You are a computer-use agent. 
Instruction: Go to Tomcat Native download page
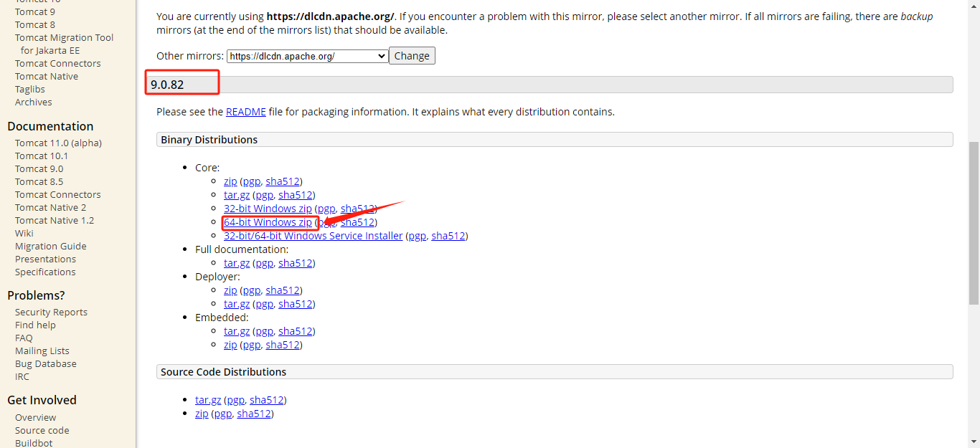(47, 76)
